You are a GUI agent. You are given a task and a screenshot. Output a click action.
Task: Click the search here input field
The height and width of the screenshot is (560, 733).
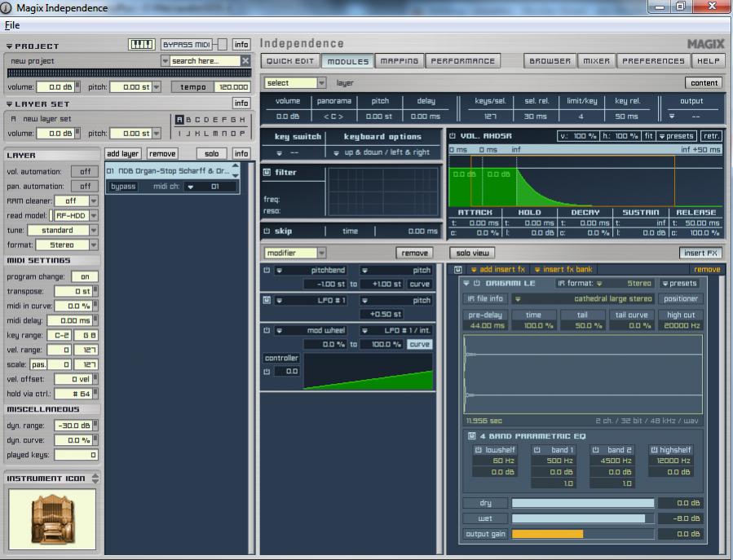click(205, 61)
